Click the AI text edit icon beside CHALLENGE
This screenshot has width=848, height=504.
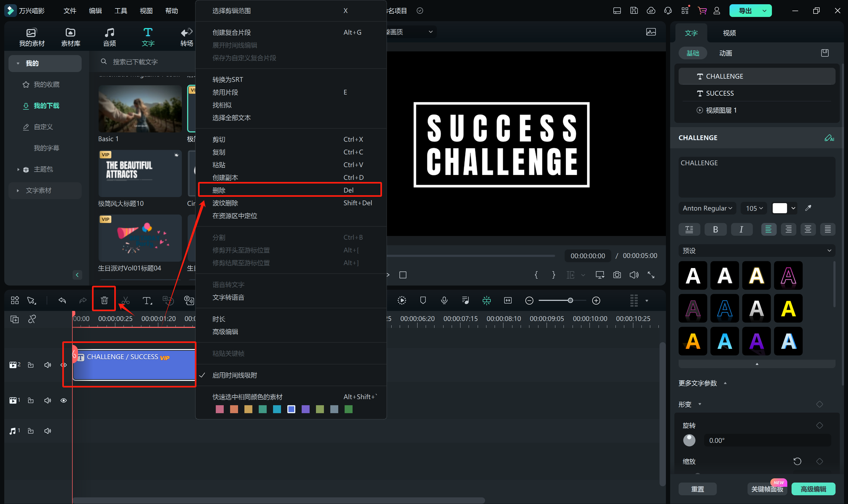pyautogui.click(x=829, y=138)
